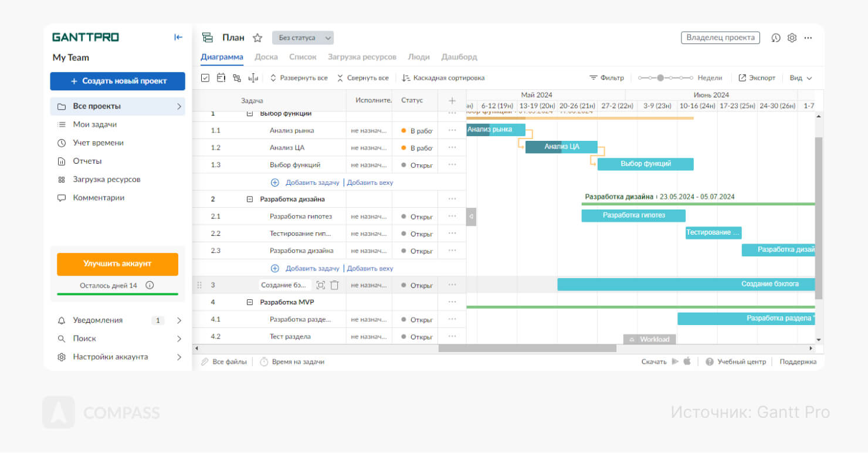
Task: Click the Развернуть все expand icon button
Action: coord(299,78)
